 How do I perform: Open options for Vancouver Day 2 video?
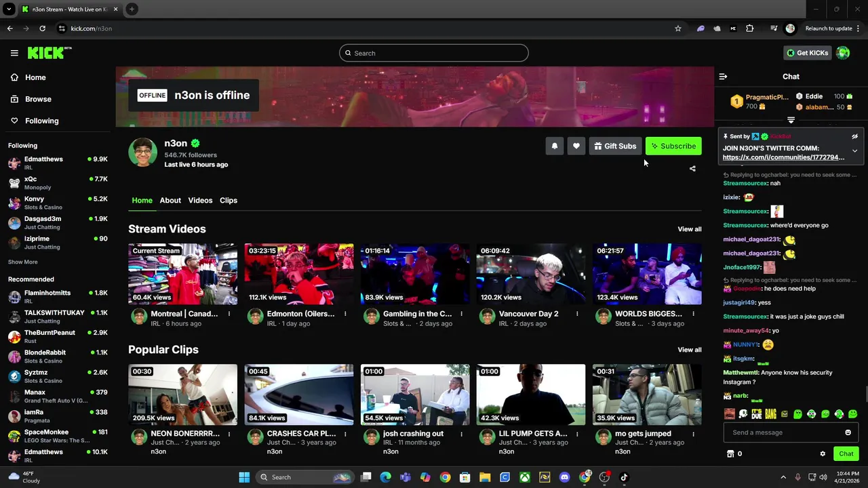[x=577, y=314]
